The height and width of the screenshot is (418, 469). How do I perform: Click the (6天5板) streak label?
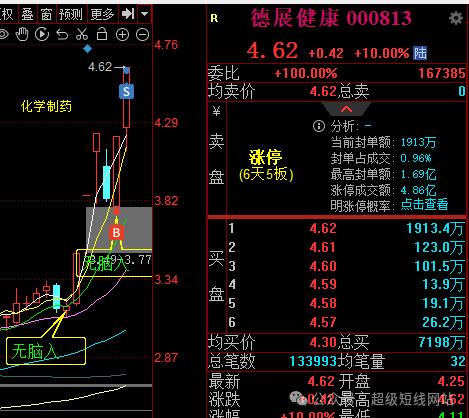266,174
